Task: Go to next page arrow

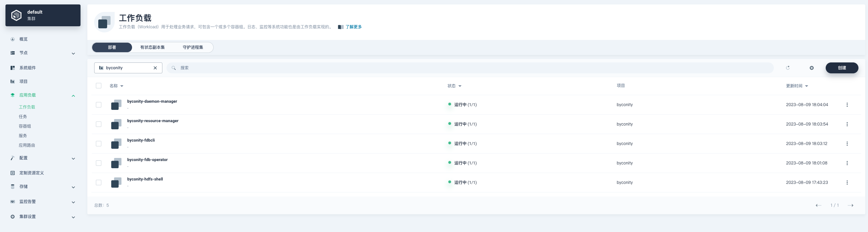Action: [x=850, y=205]
